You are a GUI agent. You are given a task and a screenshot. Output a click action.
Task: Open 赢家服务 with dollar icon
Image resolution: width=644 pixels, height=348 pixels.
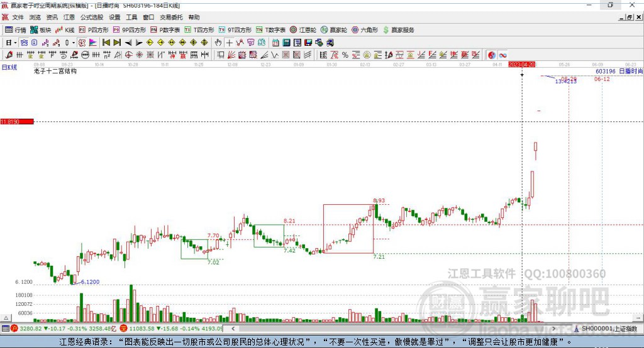399,30
